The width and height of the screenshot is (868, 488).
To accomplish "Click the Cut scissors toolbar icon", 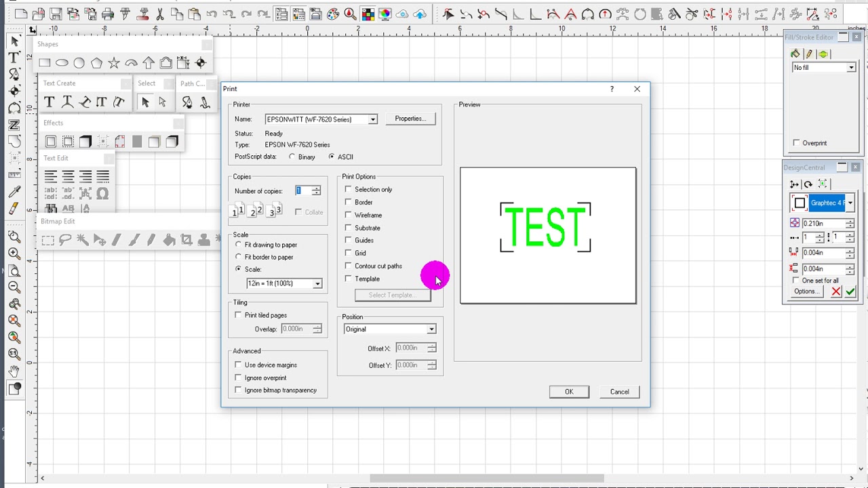I will point(160,14).
